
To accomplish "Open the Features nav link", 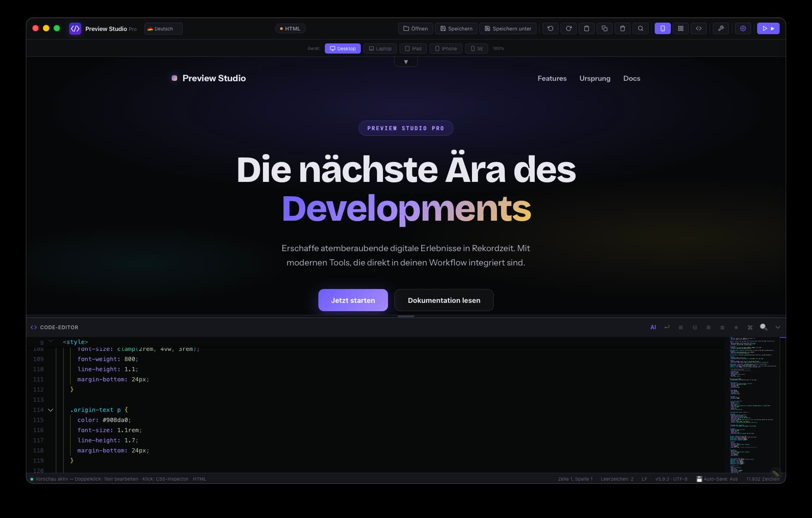I will [552, 78].
